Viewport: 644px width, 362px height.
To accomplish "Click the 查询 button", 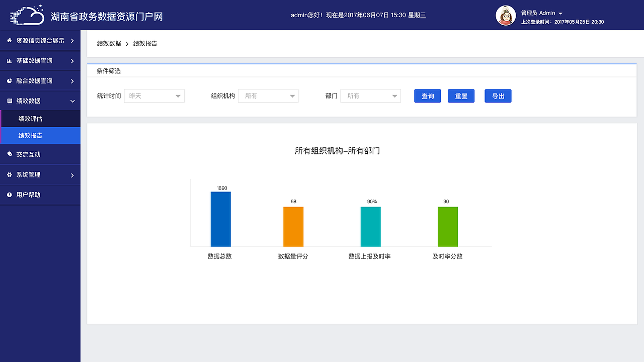I will click(427, 96).
